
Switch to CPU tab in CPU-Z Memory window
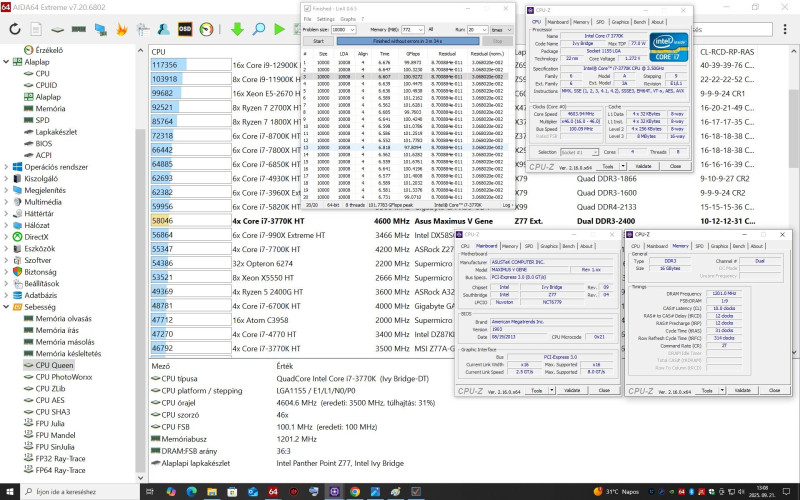pos(635,246)
